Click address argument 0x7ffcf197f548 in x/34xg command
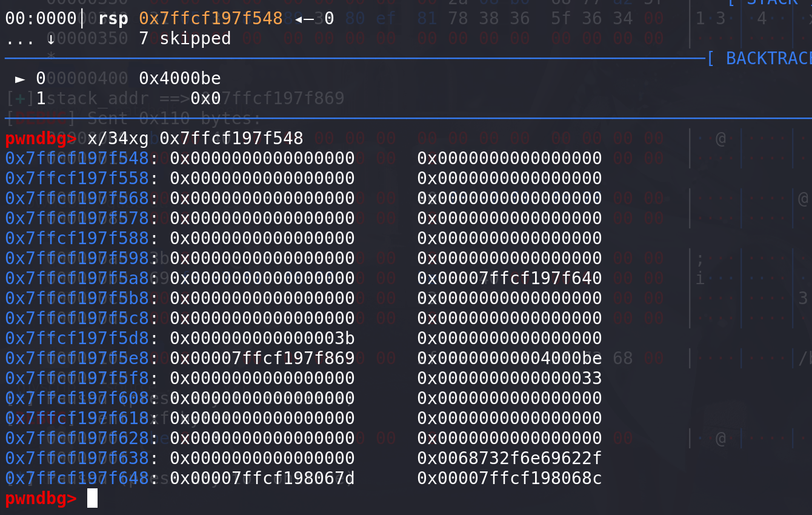The height and width of the screenshot is (515, 812). pyautogui.click(x=231, y=139)
